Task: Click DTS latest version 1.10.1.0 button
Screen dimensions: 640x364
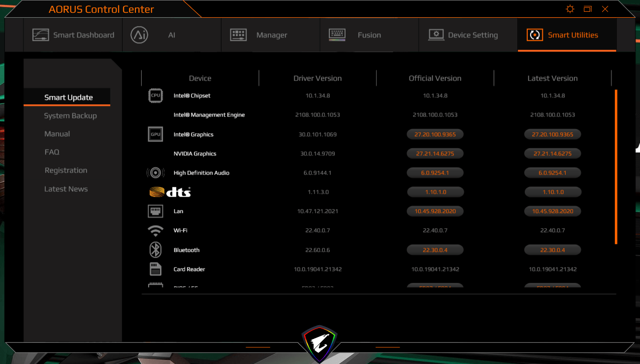Action: [553, 192]
